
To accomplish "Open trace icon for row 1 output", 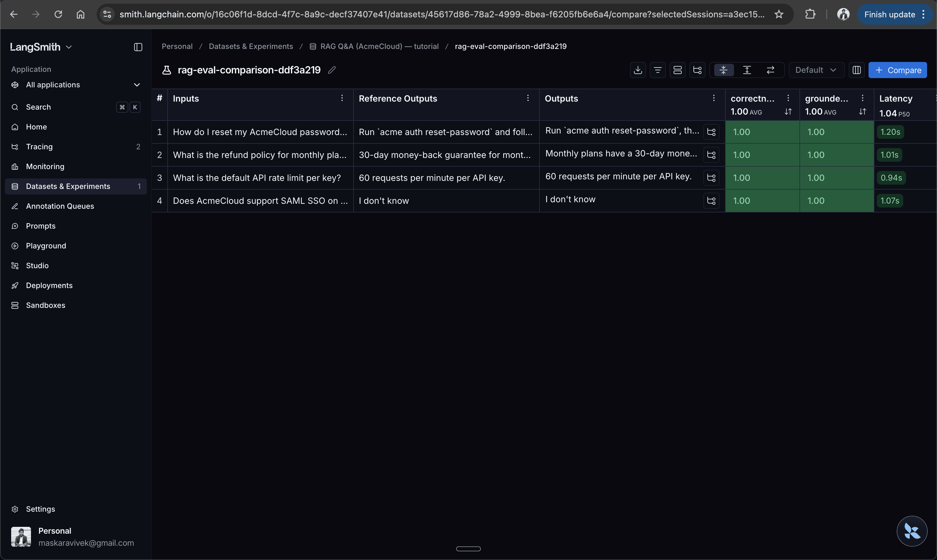I will tap(711, 132).
